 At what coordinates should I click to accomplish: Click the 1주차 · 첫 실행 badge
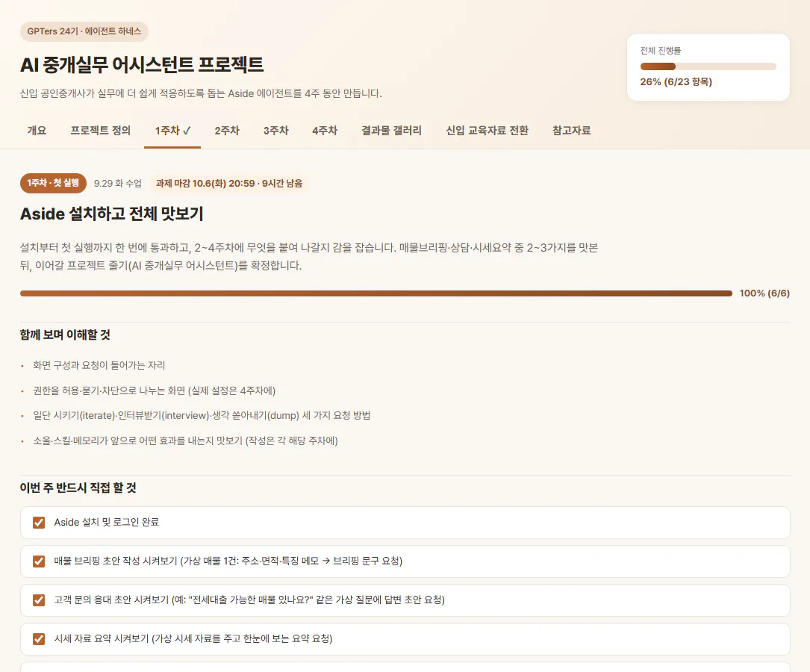53,184
